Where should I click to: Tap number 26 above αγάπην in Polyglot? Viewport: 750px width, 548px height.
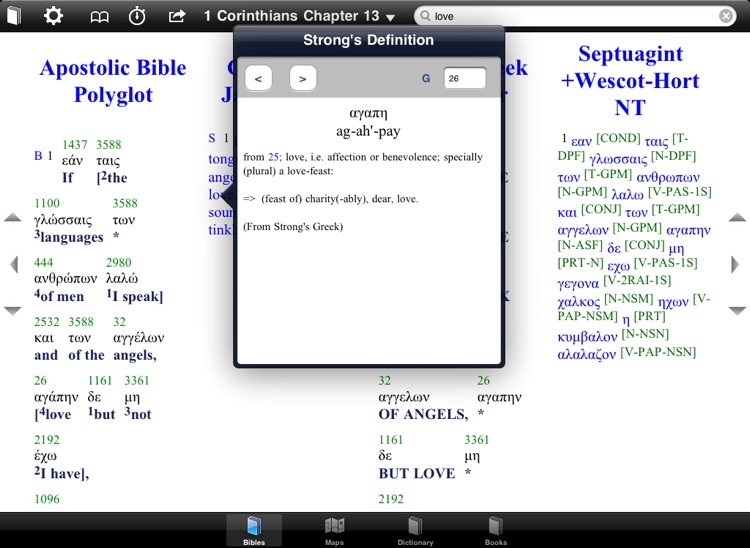[40, 381]
